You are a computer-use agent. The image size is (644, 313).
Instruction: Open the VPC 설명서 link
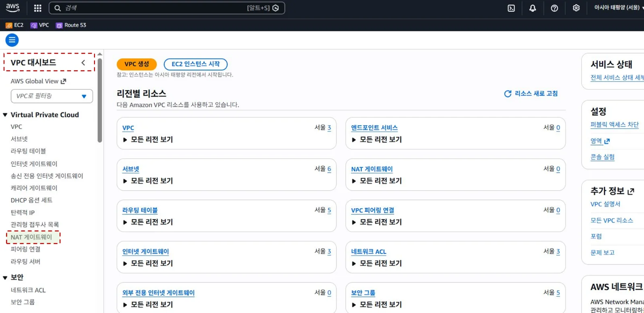tap(605, 204)
